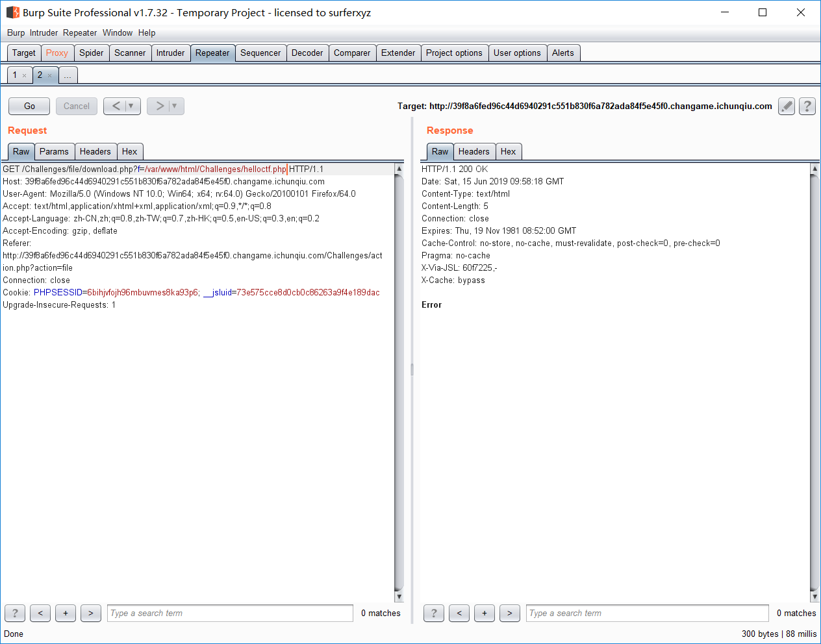Click response pane scrollbar down arrow

click(x=815, y=597)
